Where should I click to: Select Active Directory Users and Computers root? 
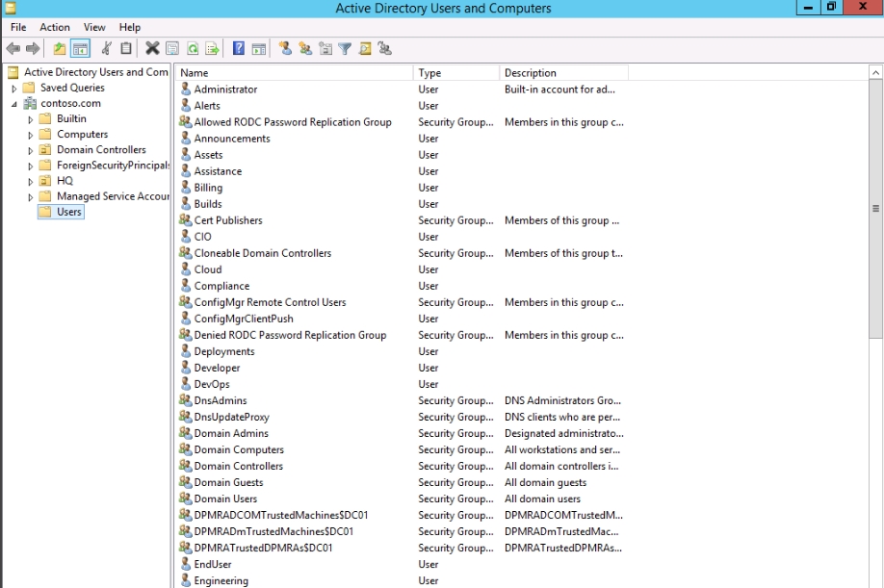[x=96, y=72]
